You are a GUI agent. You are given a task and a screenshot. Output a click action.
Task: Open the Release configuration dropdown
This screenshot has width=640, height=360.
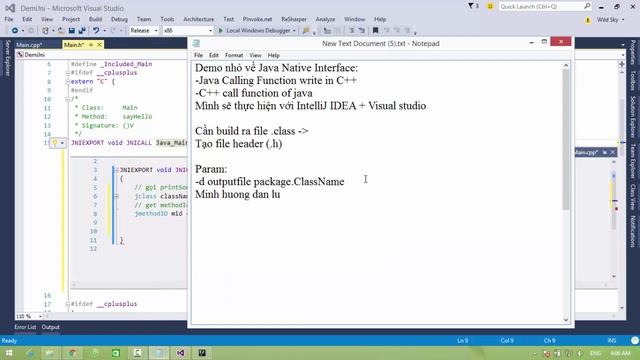[x=144, y=31]
